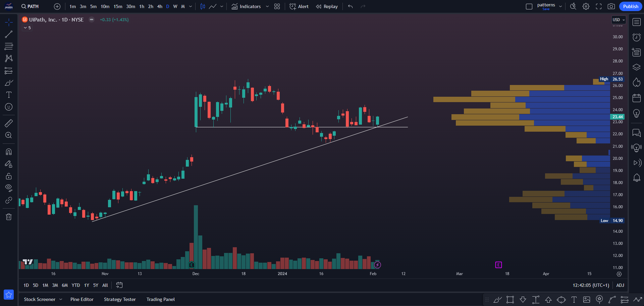
Task: Open the candlestick chart style selector
Action: [203, 6]
